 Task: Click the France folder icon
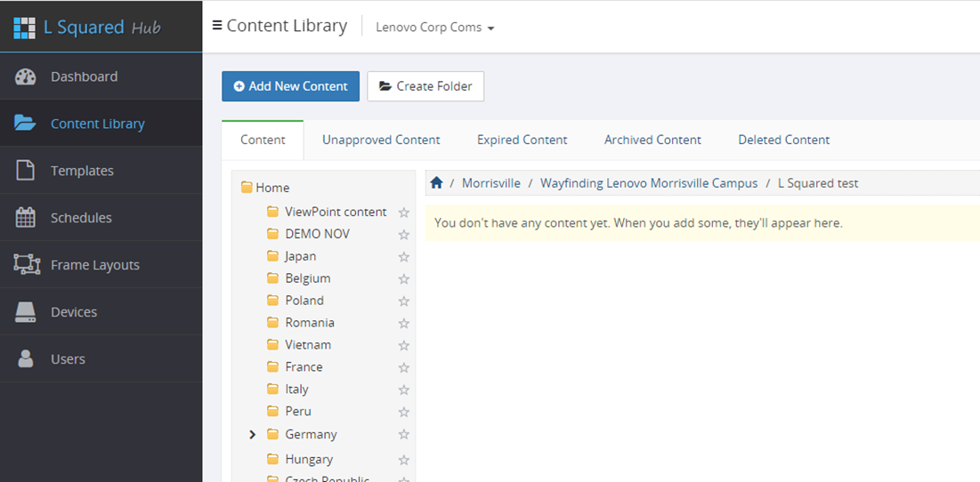pyautogui.click(x=272, y=367)
